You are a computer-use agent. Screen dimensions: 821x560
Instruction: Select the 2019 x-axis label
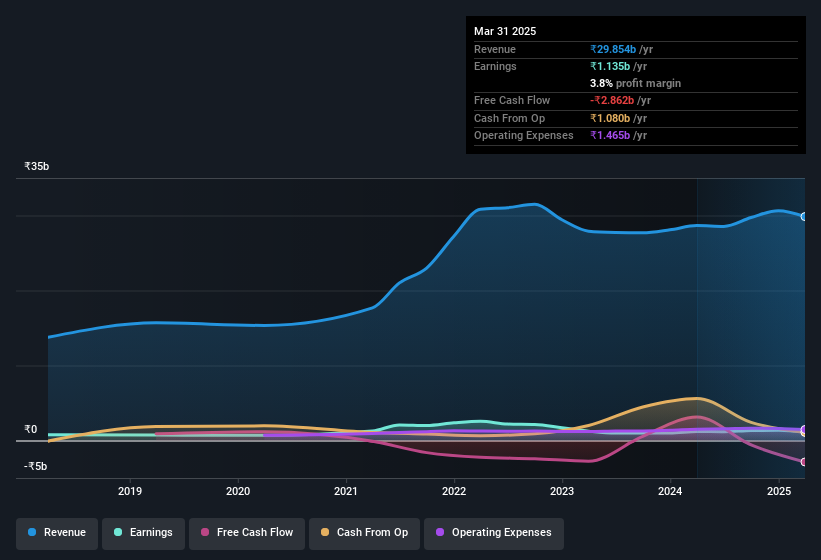coord(130,491)
